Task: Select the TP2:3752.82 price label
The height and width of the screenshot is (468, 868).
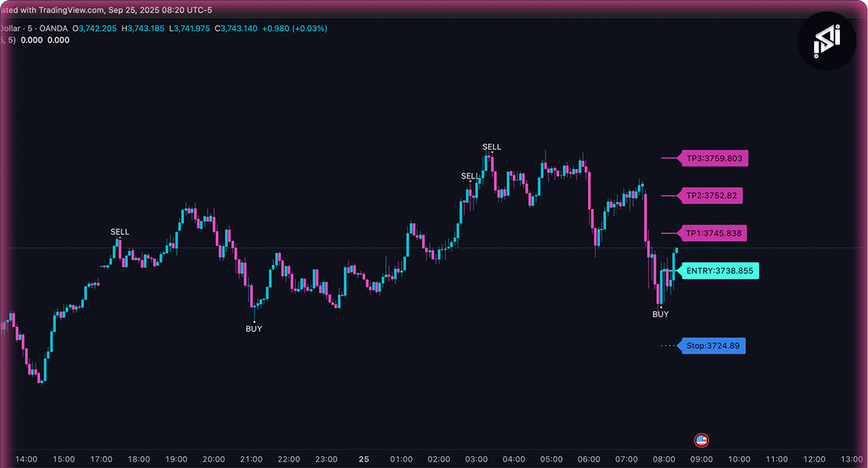Action: tap(711, 196)
